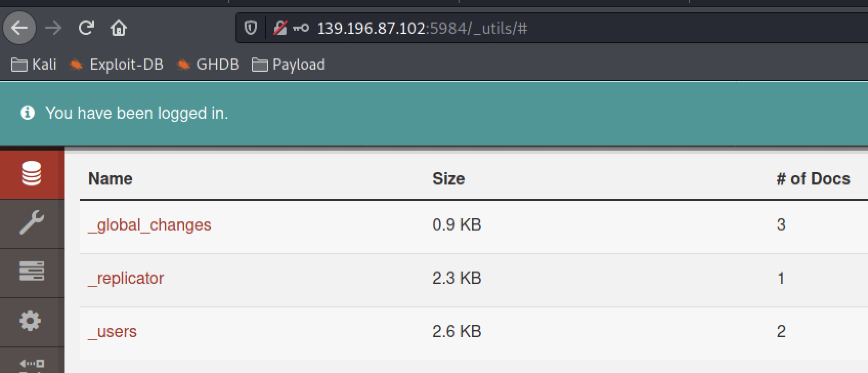
Task: Click the info icon in the login notification
Action: pos(28,113)
